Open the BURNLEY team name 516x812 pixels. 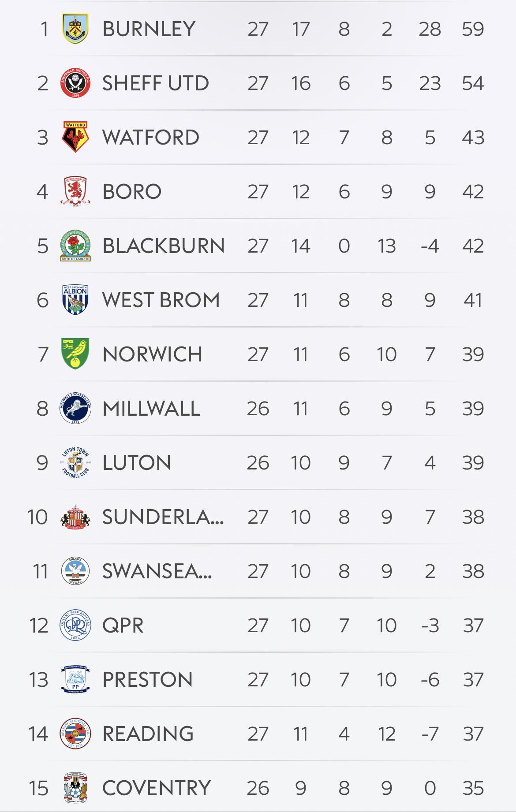[149, 29]
